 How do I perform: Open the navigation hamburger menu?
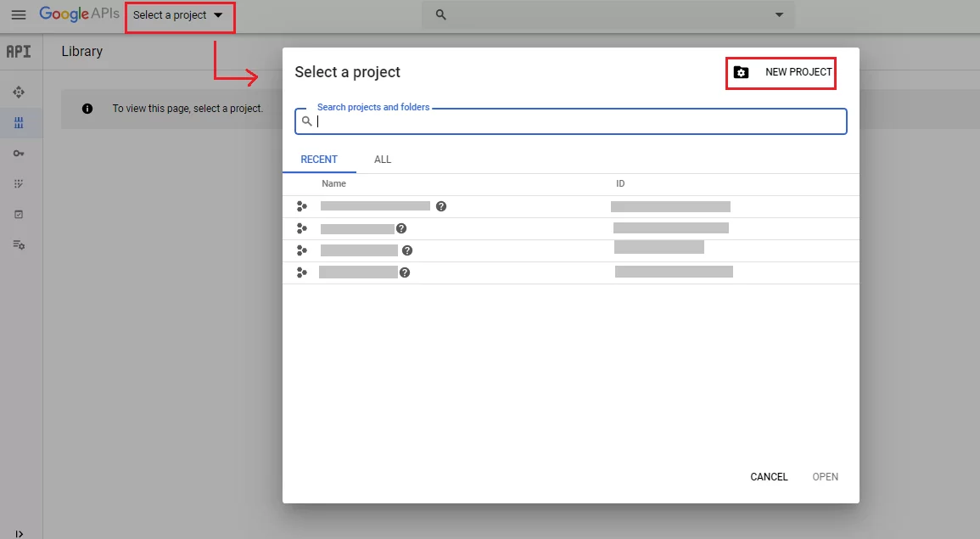[18, 14]
